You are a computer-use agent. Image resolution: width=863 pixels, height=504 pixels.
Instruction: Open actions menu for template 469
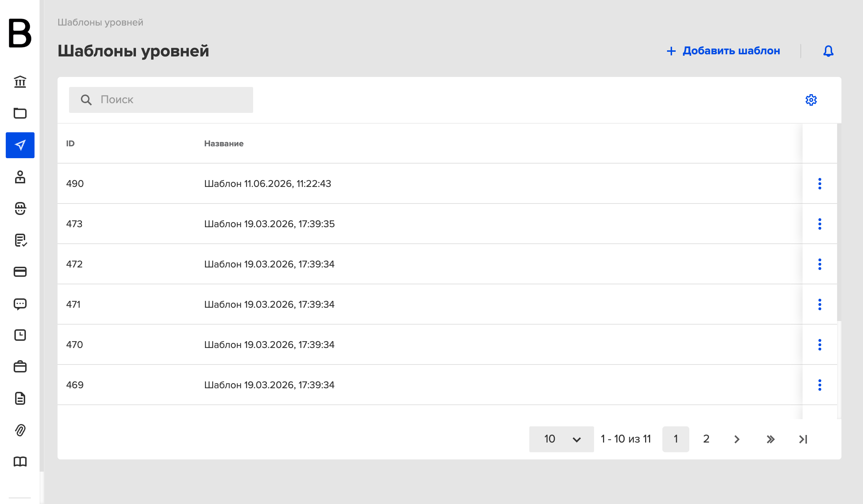(x=820, y=385)
